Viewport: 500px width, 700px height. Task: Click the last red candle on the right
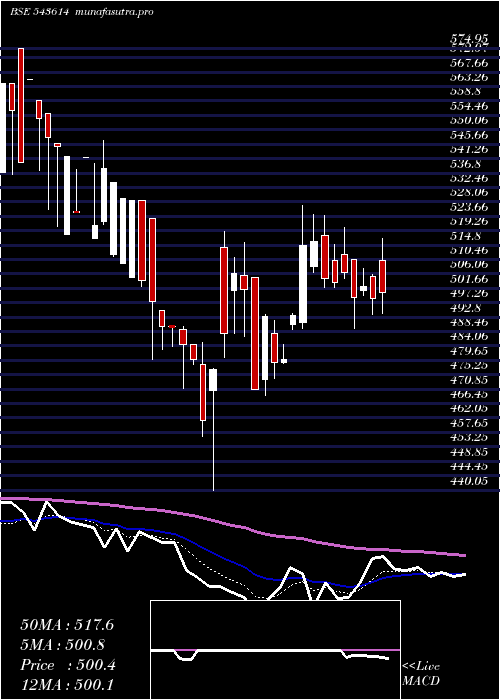click(383, 276)
